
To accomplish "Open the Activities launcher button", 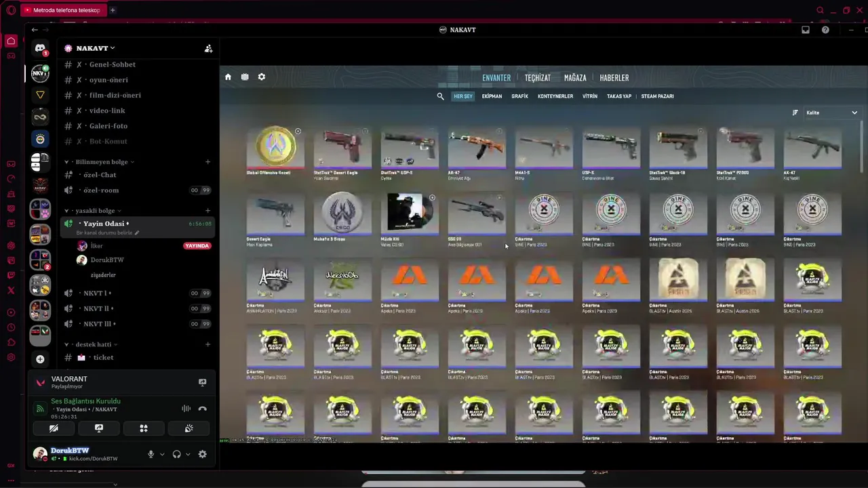I will 144,428.
